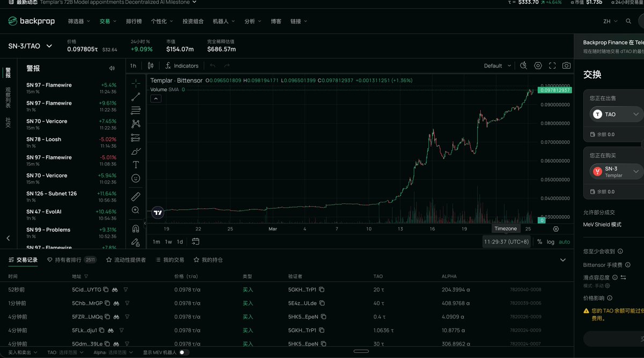Toggle the show MEV bots switch
This screenshot has height=358, width=644.
[184, 353]
